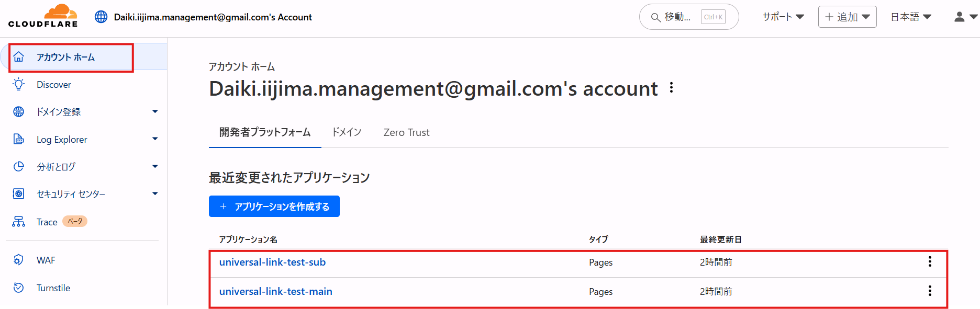Open the account home house icon
Viewport: 980px width, 309px height.
pyautogui.click(x=19, y=57)
